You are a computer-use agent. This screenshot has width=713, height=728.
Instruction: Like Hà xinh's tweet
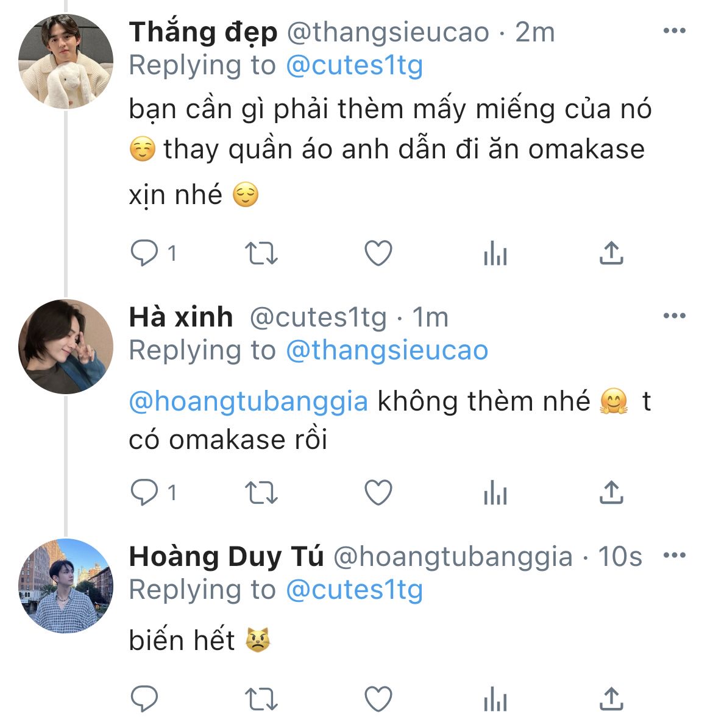(378, 492)
